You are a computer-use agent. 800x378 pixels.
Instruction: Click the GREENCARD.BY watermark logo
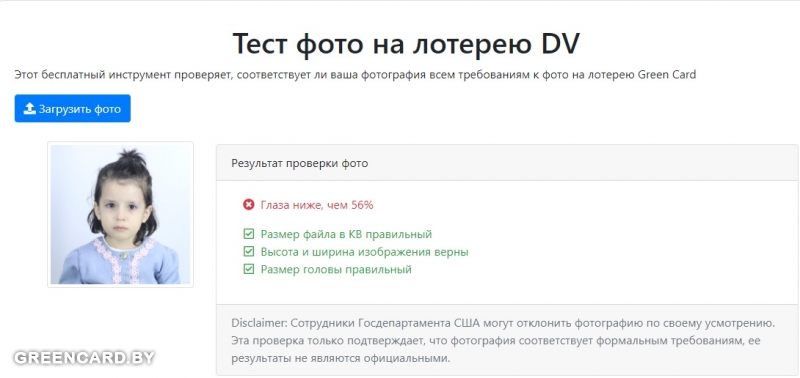pos(84,358)
